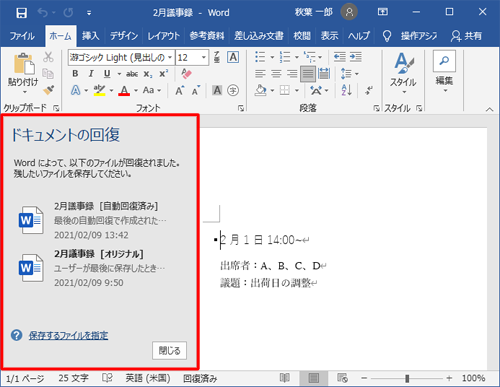Open the font size dropdown
500x387 pixels.
point(203,57)
